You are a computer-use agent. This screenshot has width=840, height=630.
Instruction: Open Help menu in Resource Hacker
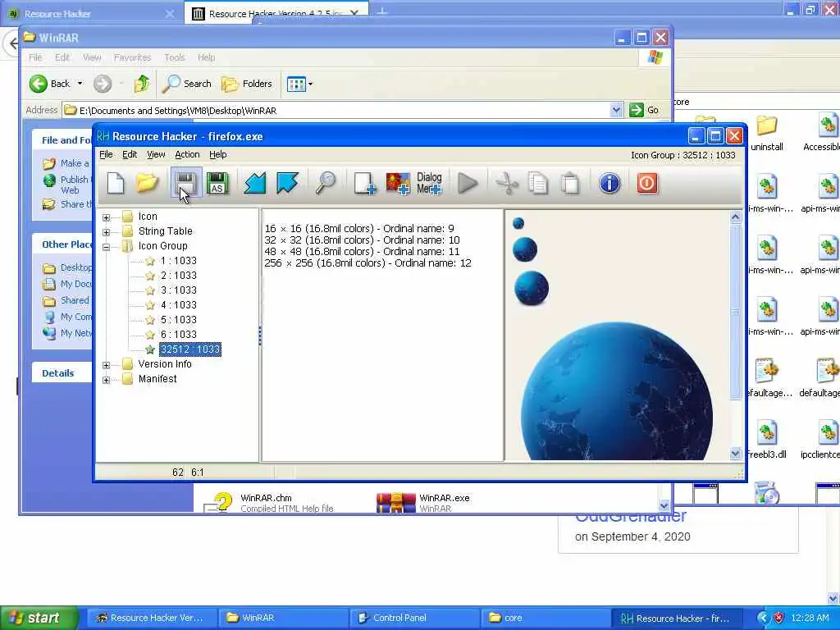(x=217, y=154)
